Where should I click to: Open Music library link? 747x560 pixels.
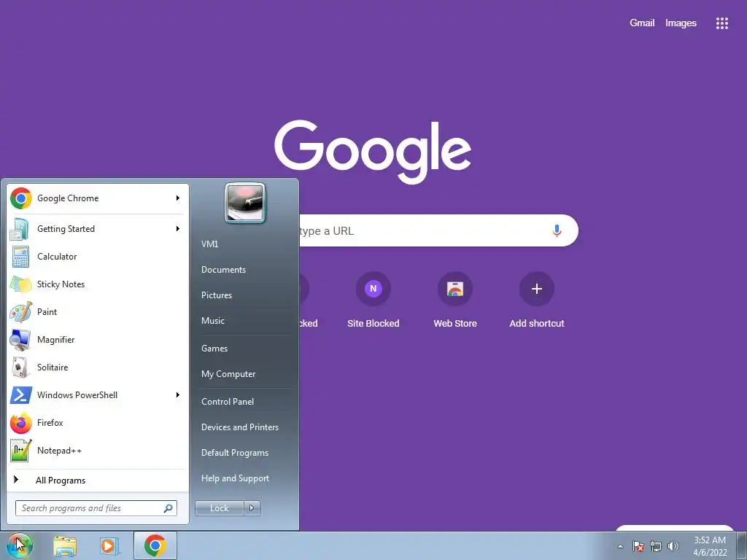pos(212,321)
